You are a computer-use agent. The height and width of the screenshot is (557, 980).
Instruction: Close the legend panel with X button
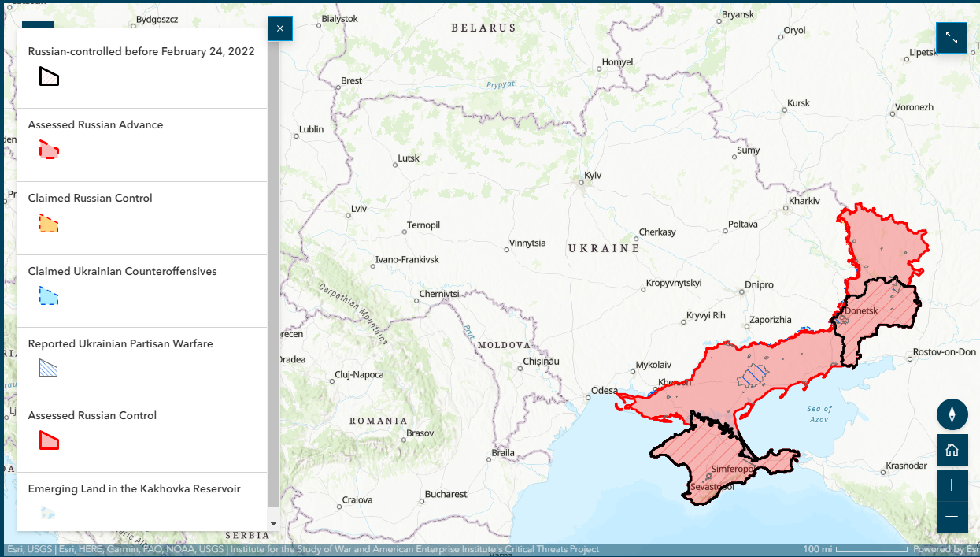280,29
